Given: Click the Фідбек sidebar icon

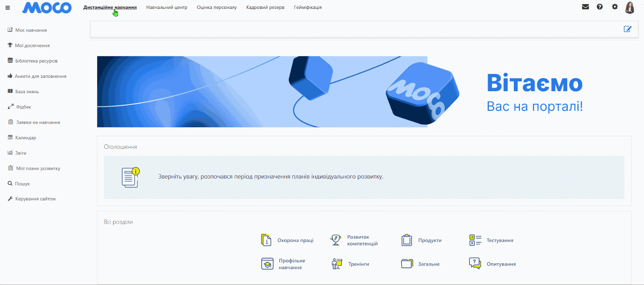Looking at the screenshot, I should (10, 106).
